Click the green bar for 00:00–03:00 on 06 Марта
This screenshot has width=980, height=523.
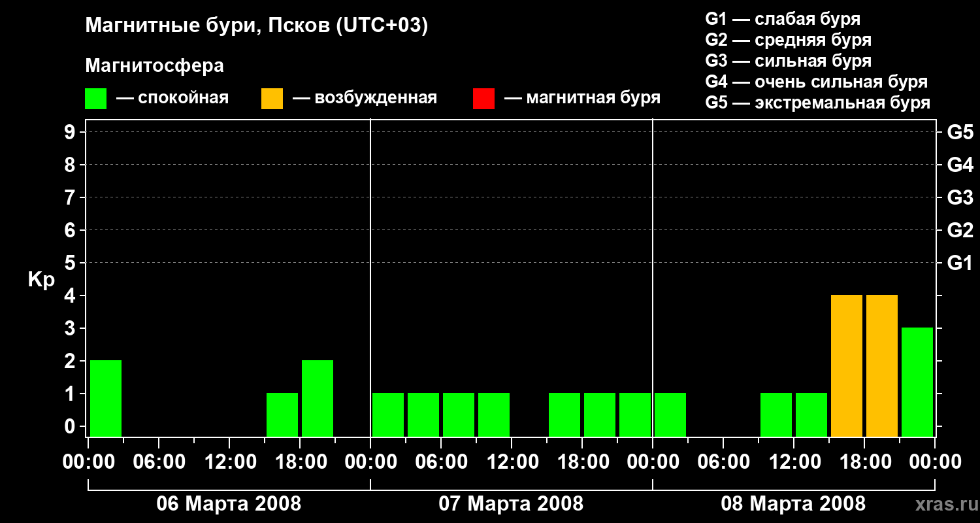click(106, 398)
